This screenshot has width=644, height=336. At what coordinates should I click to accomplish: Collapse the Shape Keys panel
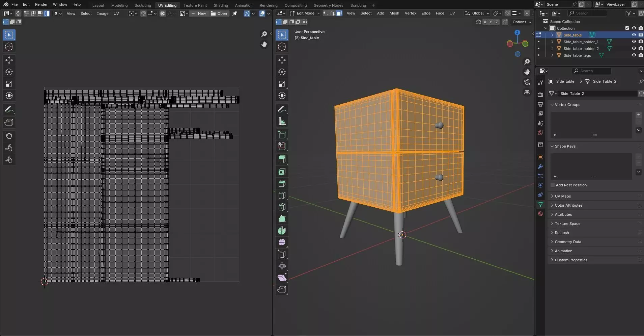tap(565, 146)
